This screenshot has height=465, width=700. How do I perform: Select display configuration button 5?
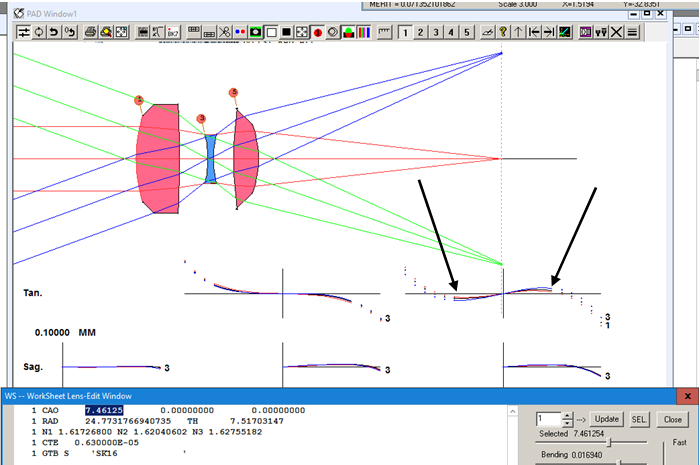click(x=467, y=32)
